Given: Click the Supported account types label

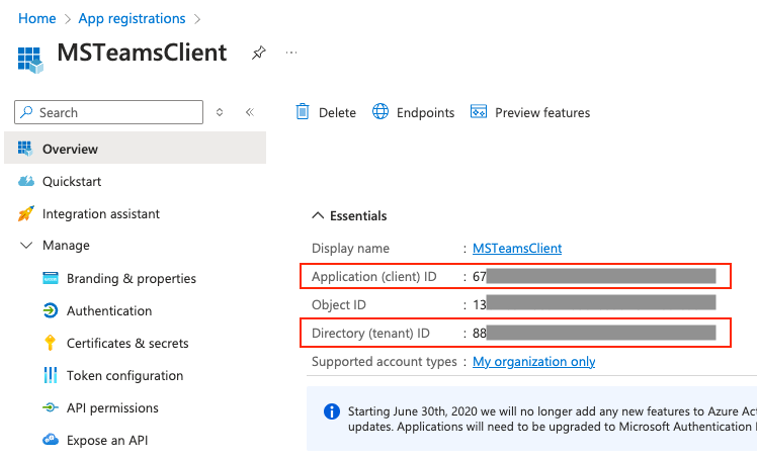Looking at the screenshot, I should pos(384,362).
